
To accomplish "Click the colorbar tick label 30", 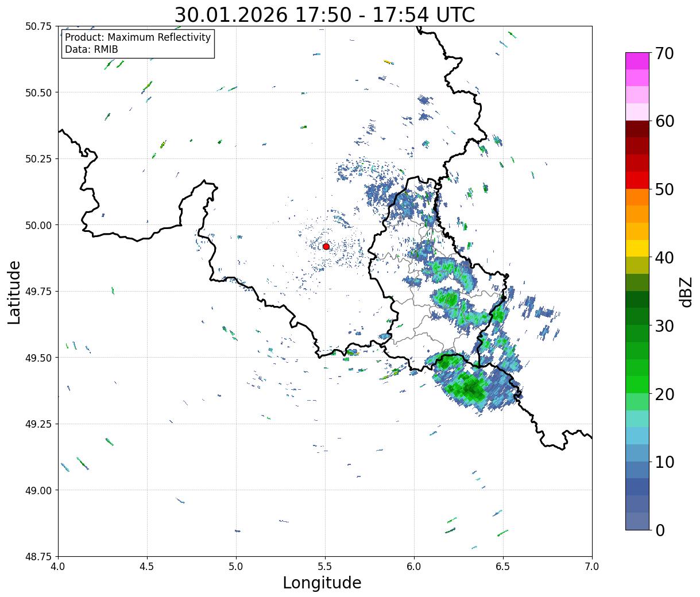I will [664, 326].
